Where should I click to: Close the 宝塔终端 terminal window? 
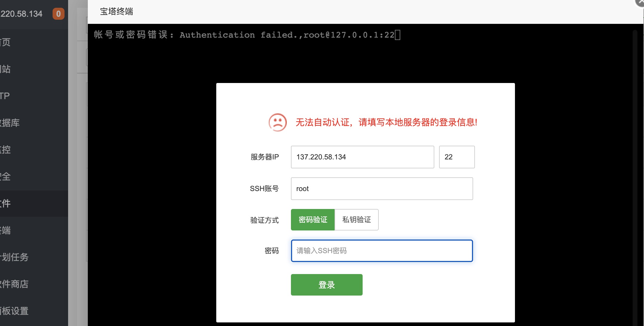point(640,2)
